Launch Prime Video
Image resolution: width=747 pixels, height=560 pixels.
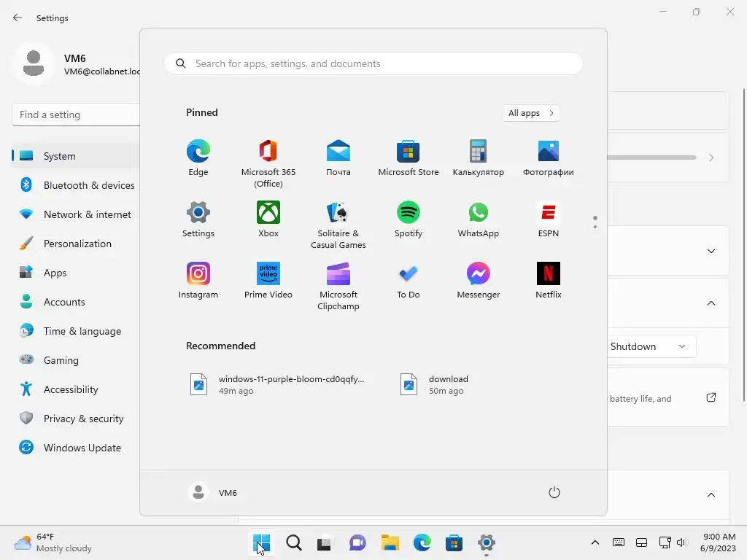(268, 281)
